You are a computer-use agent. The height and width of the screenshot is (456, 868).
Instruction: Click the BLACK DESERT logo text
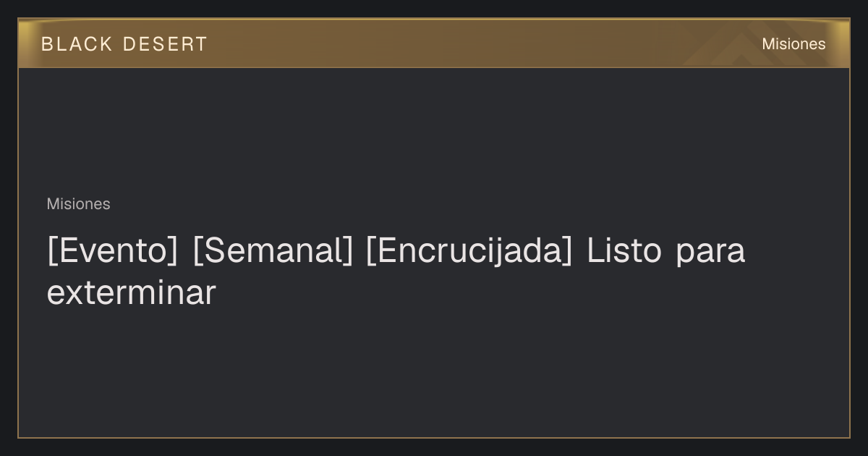124,44
